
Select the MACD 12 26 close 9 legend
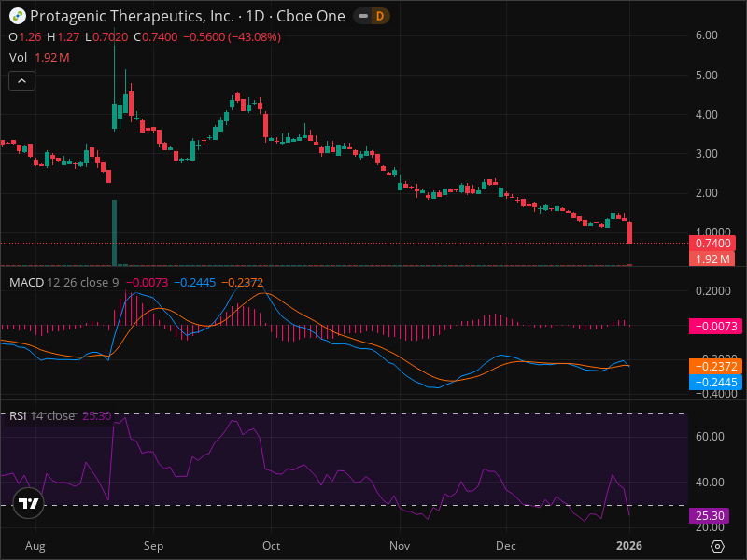pos(64,283)
